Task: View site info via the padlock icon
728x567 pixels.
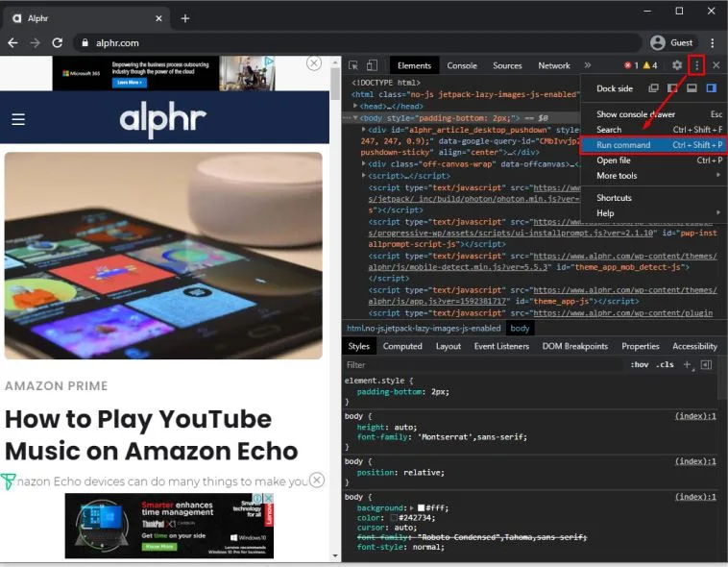Action: [85, 42]
